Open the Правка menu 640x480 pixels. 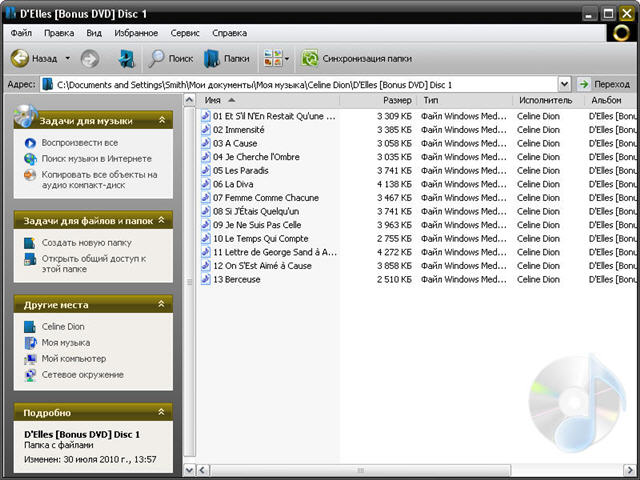pos(59,33)
